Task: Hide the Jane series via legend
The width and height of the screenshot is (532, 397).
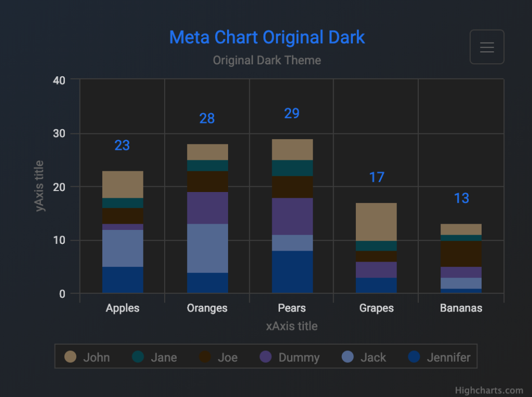Action: pos(164,357)
